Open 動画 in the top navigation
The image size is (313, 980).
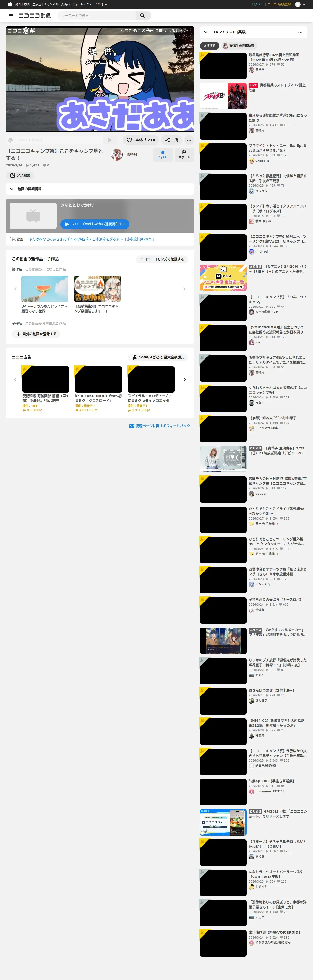18,4
